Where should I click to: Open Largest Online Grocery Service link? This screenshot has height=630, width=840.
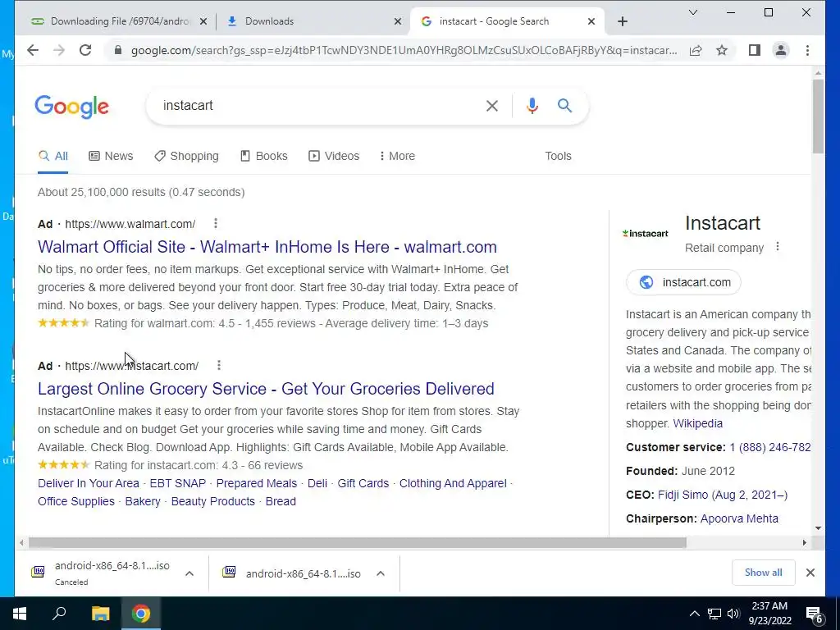(x=266, y=389)
